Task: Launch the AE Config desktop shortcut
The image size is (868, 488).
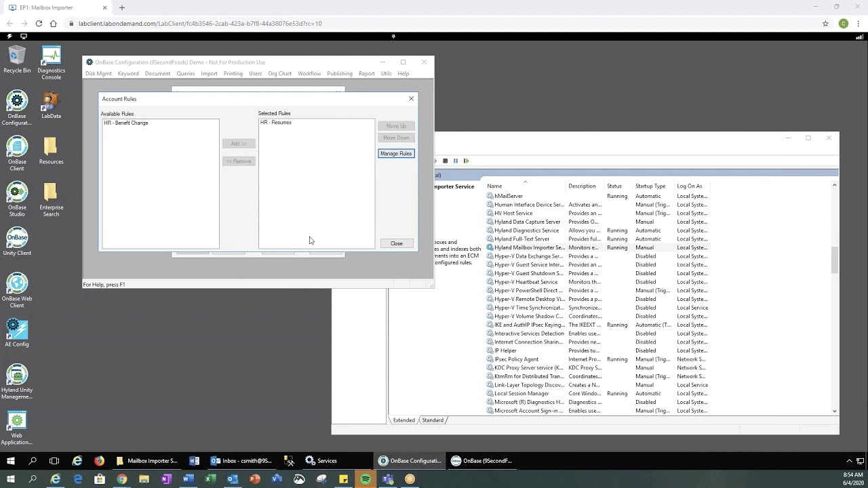Action: coord(17,332)
